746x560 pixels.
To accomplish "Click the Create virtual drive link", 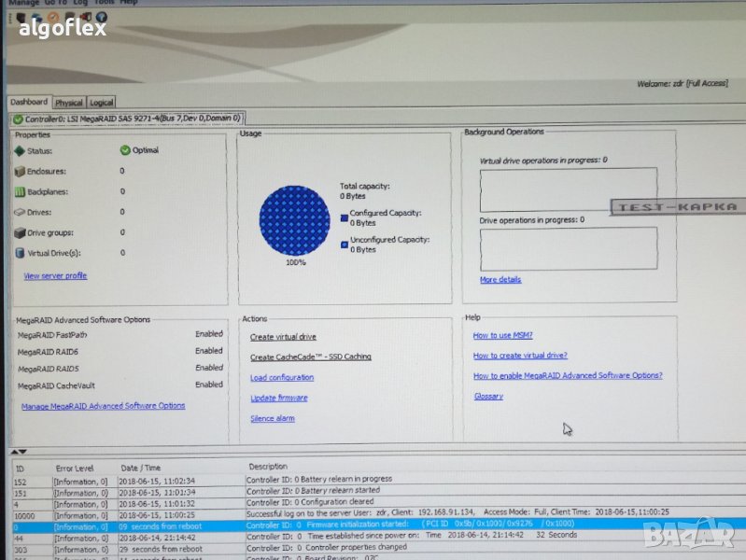I will (283, 337).
